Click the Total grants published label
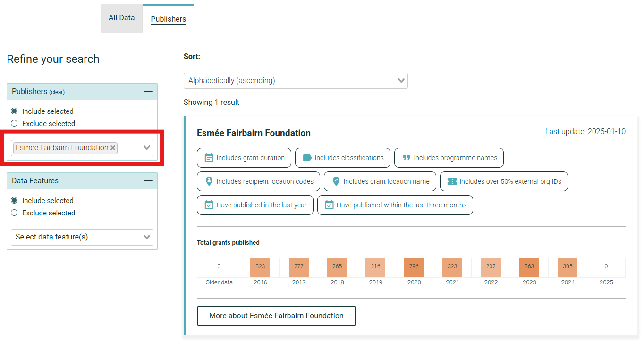The image size is (644, 342). [228, 243]
